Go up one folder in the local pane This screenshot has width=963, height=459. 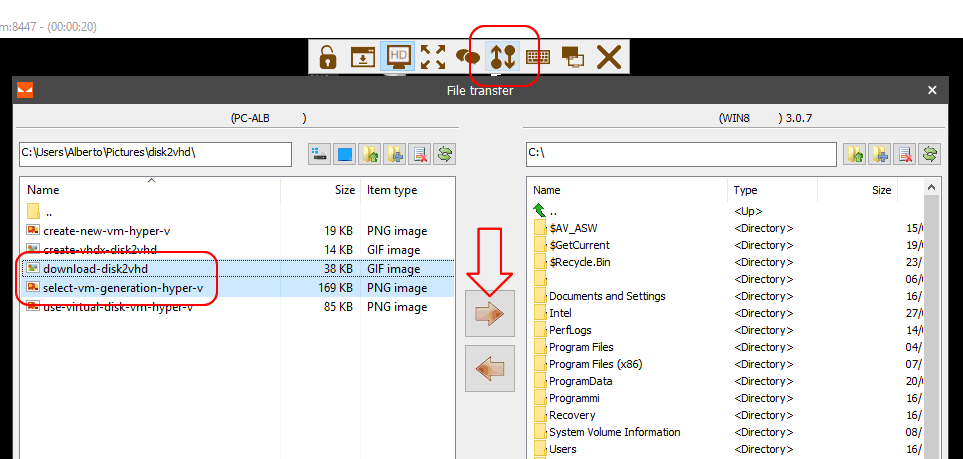(370, 154)
